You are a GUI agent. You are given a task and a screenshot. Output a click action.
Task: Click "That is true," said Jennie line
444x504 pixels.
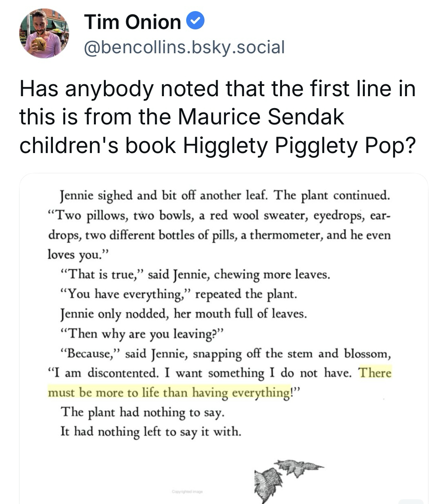coord(195,274)
